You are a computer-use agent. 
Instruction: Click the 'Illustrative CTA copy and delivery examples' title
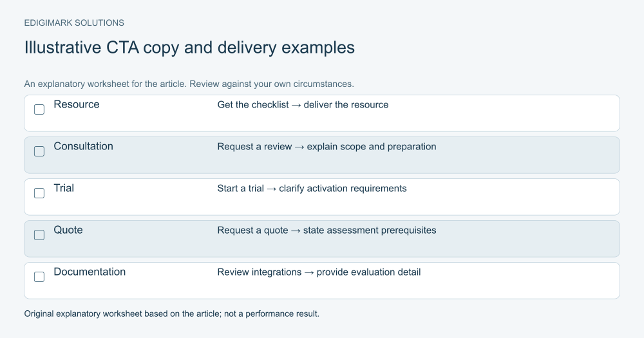pyautogui.click(x=189, y=48)
